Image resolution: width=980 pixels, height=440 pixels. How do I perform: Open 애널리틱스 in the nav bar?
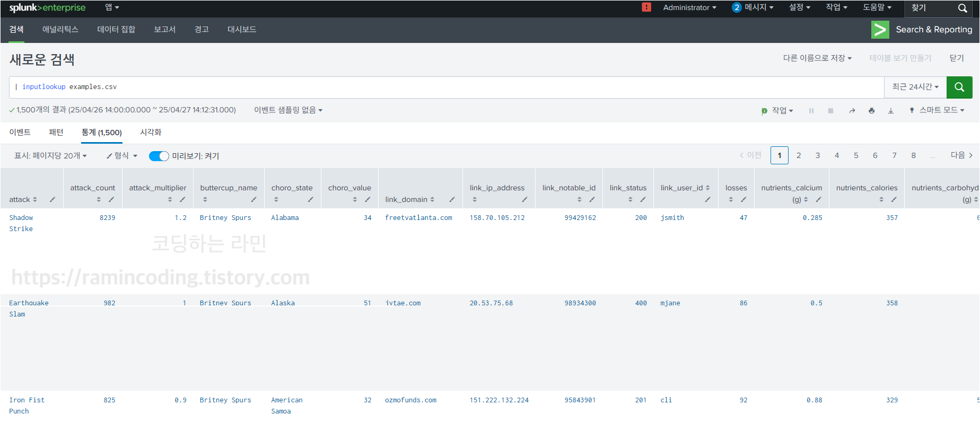[60, 30]
